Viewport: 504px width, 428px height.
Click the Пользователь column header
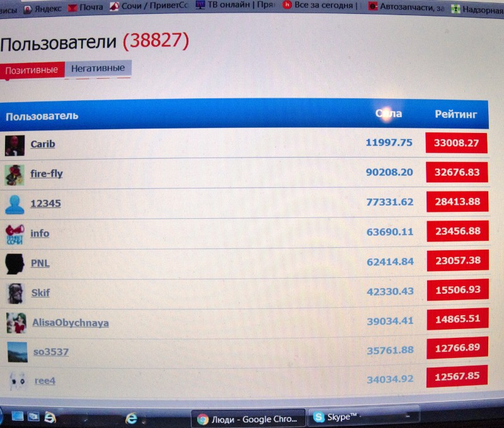(x=42, y=116)
